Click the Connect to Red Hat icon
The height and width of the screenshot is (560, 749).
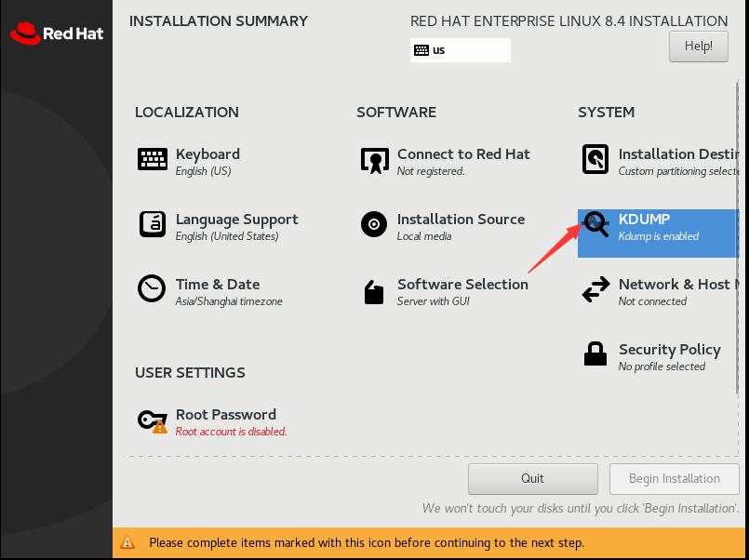[x=374, y=159]
